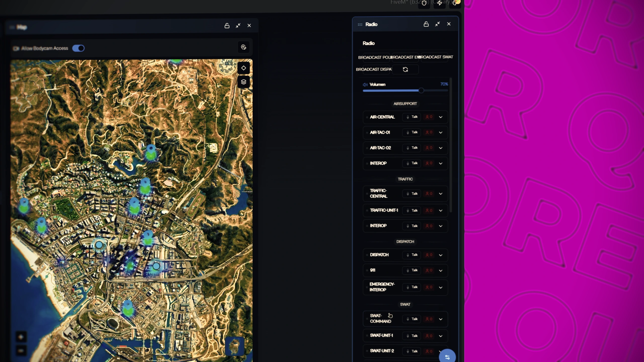Expand the SWAT-UNIT-1 channel chevron
This screenshot has width=644, height=362.
pyautogui.click(x=441, y=336)
